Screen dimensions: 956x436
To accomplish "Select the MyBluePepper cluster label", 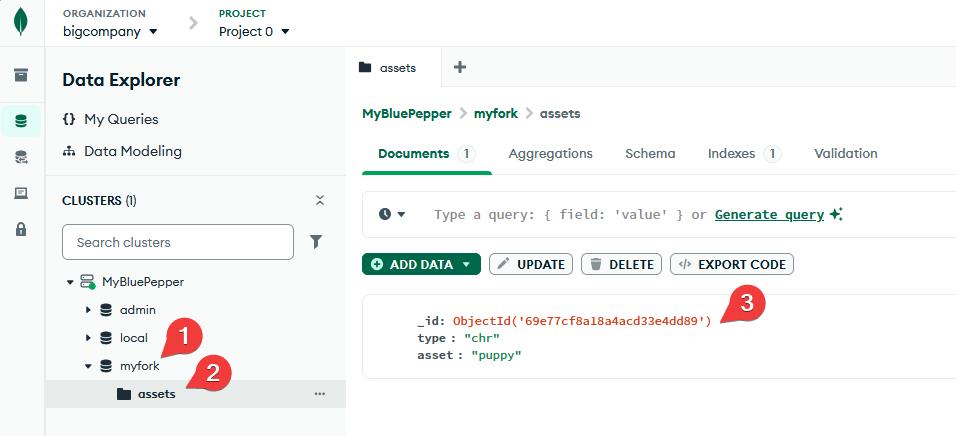I will 143,282.
